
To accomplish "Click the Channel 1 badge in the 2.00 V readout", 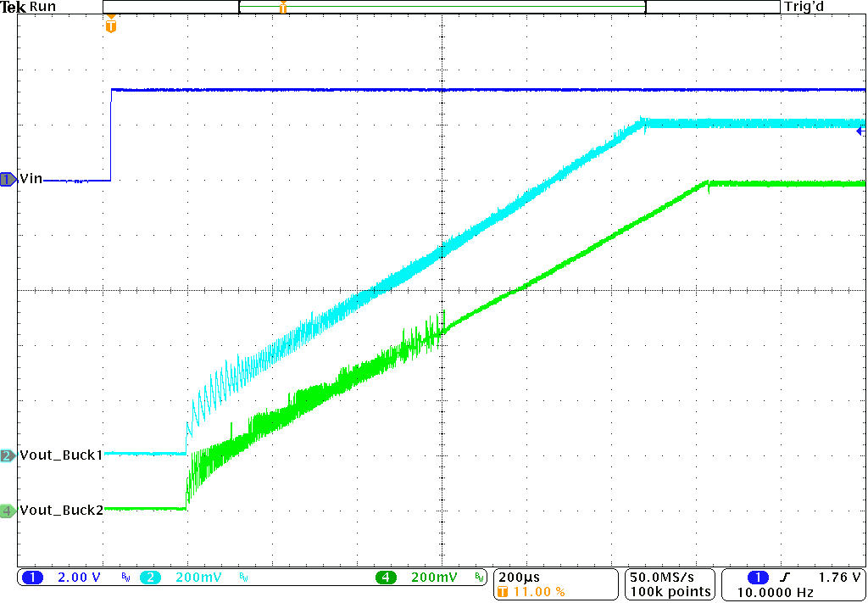I will coord(32,578).
